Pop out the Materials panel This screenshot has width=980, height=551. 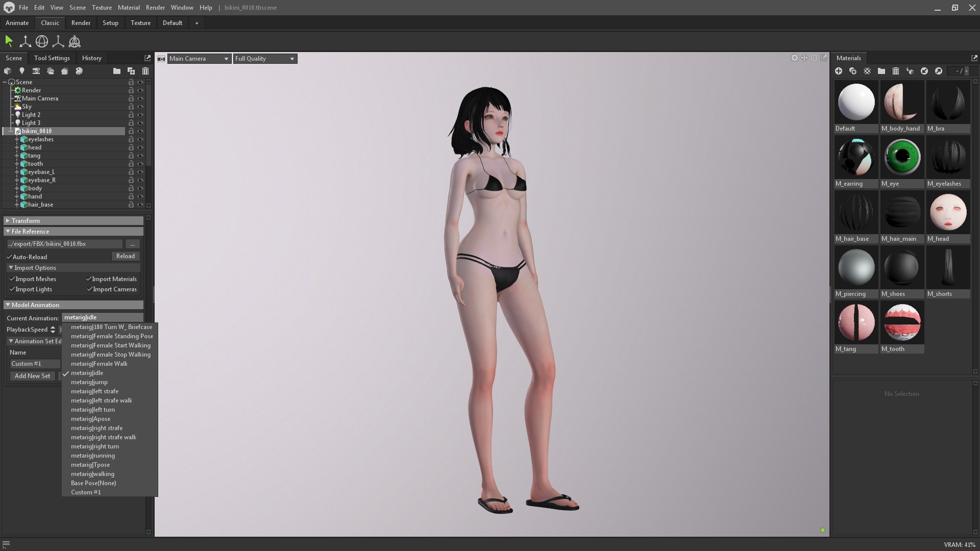coord(974,58)
